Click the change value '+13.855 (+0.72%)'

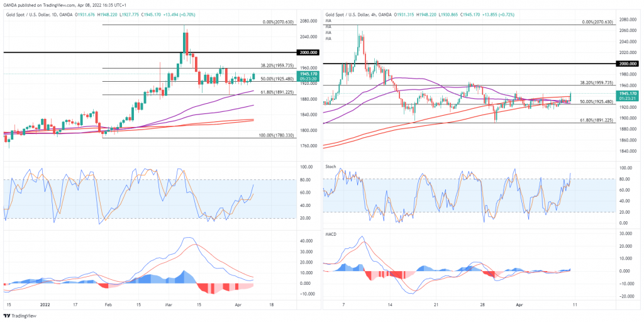tap(497, 15)
